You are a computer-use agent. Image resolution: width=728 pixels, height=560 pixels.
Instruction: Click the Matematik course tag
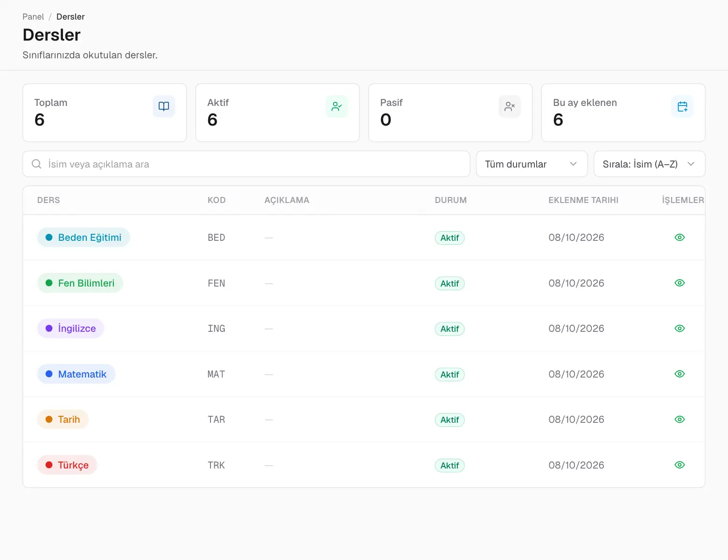coord(76,374)
